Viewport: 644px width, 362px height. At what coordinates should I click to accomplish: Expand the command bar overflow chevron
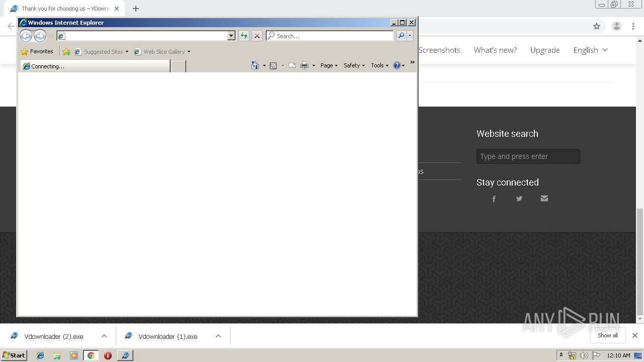[412, 62]
